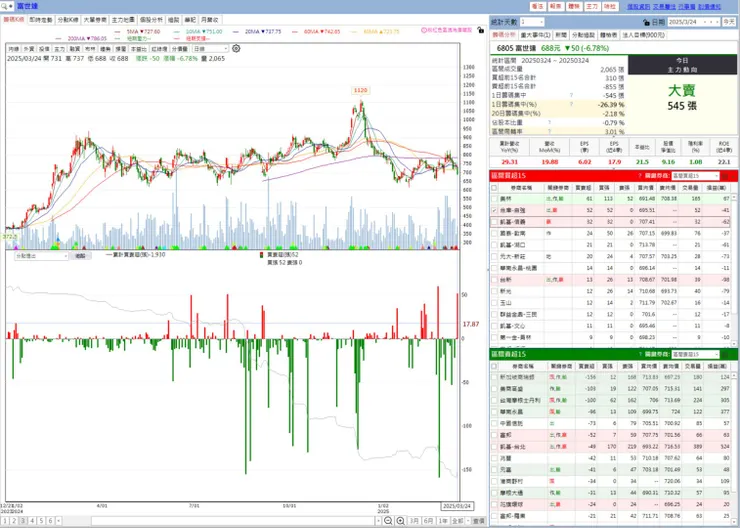740x528 pixels.
Task: Click help icon in red 區間買超15 header
Action: pos(639,176)
